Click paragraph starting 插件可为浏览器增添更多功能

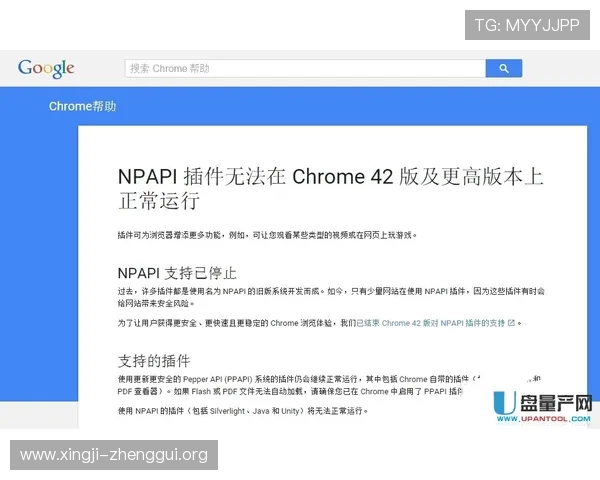267,235
